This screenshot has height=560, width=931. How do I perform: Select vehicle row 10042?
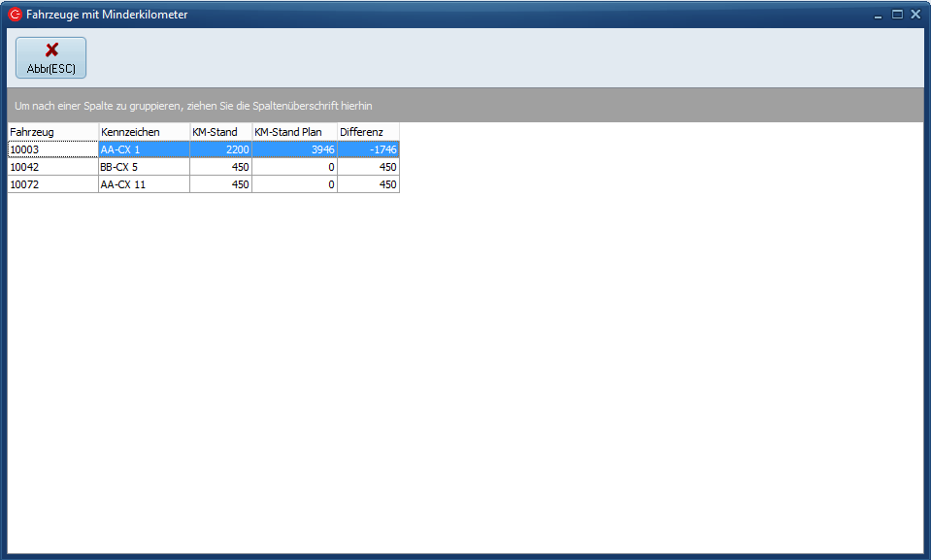[52, 167]
